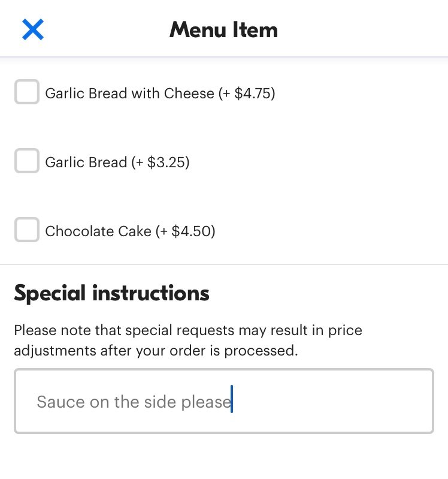This screenshot has height=479, width=448.
Task: Tap the "Chocolate Cake" option label
Action: (98, 231)
